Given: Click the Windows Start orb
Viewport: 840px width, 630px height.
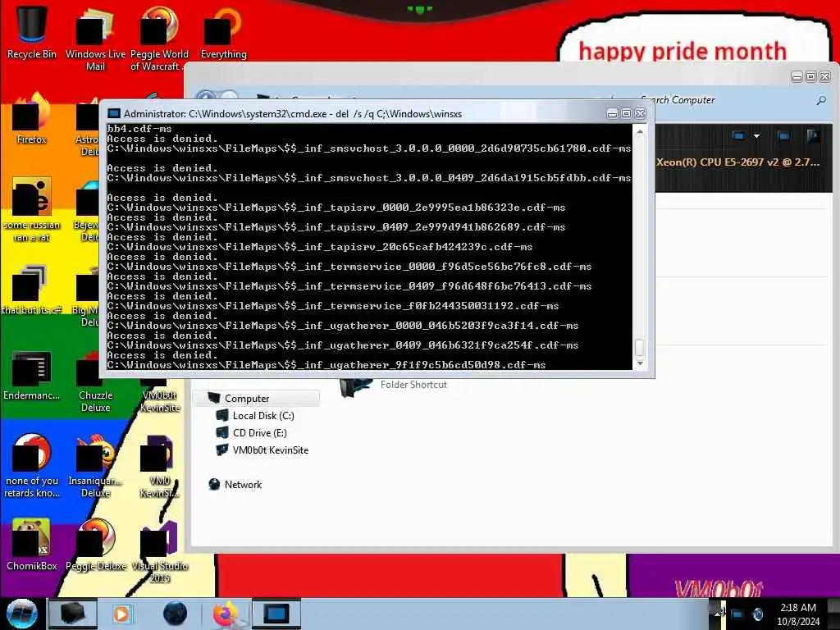Looking at the screenshot, I should 22,614.
